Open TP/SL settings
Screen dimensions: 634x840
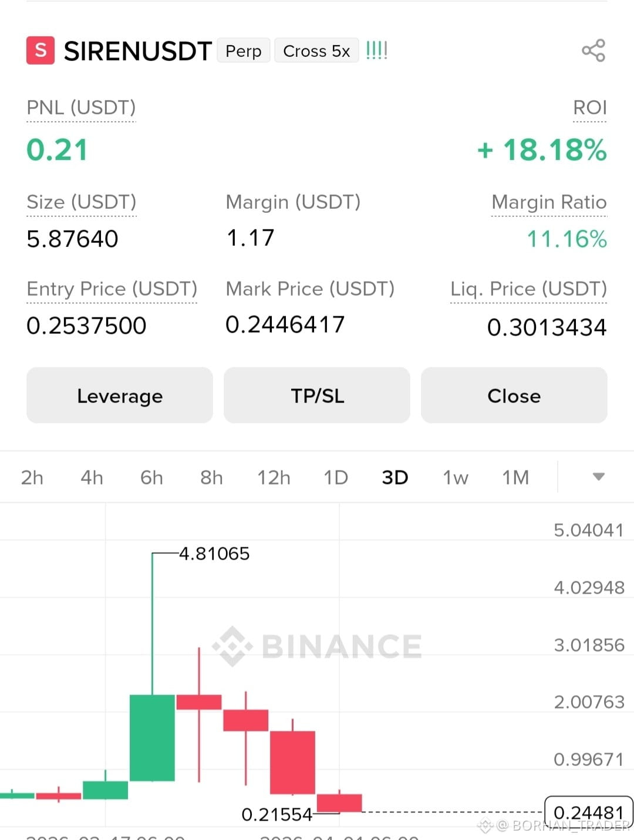(317, 395)
